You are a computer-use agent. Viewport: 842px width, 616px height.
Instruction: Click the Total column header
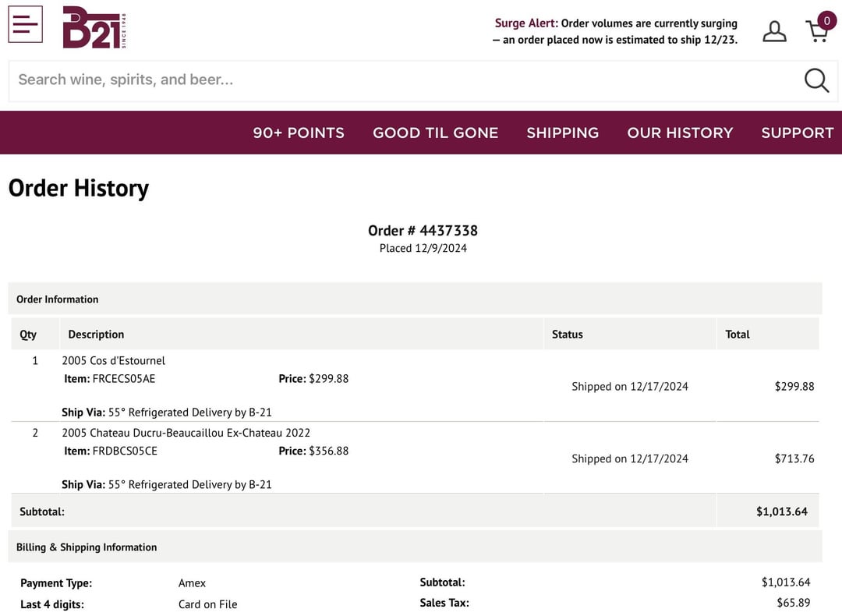tap(737, 335)
